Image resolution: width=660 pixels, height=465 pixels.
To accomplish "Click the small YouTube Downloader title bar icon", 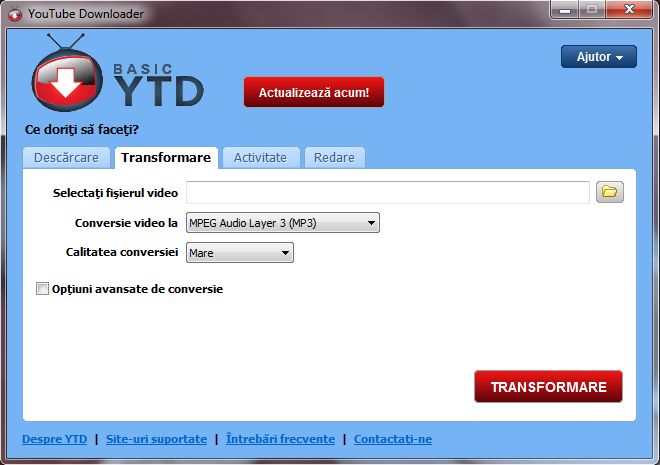I will tap(15, 15).
